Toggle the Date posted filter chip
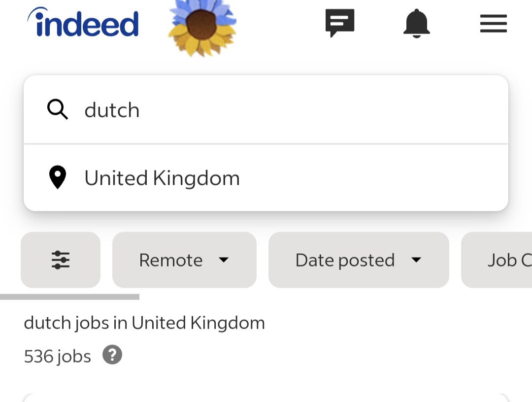This screenshot has width=532, height=402. coord(358,260)
